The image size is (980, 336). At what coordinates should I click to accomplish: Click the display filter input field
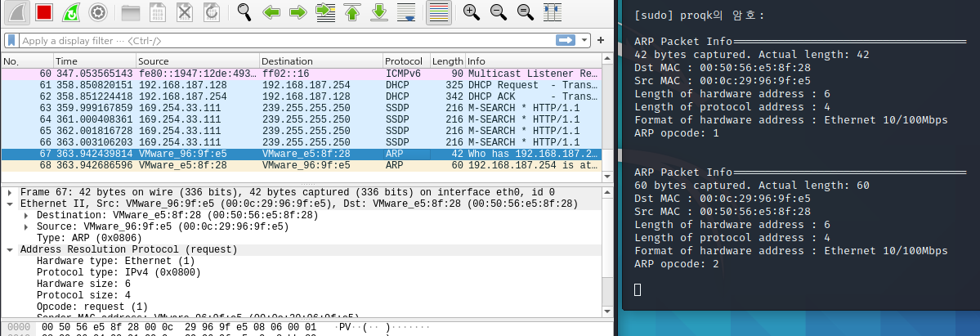[288, 41]
